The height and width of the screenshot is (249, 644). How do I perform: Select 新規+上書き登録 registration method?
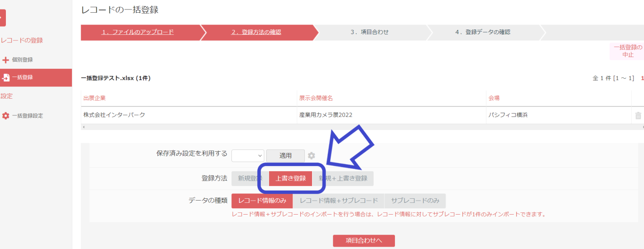point(343,178)
